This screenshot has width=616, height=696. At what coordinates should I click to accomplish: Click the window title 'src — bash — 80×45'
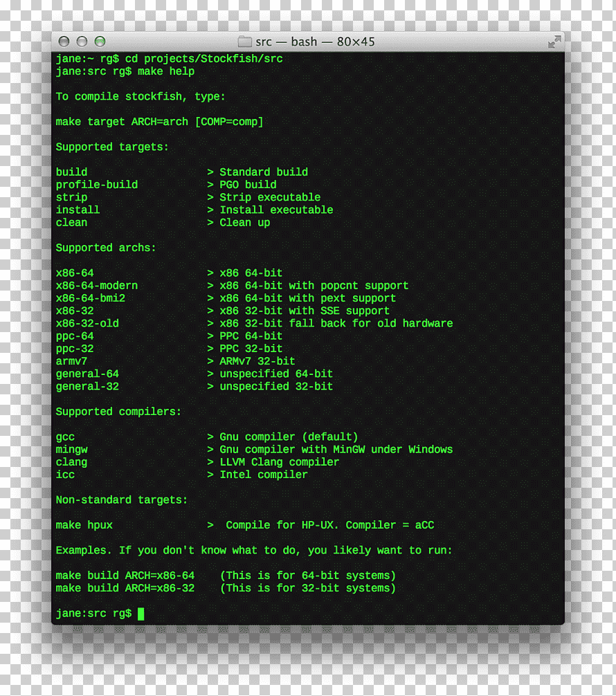point(315,42)
